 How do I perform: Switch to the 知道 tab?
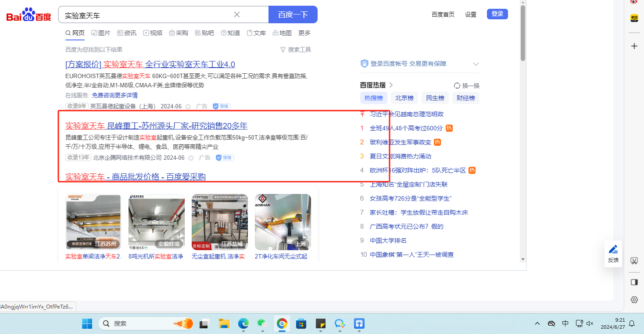[x=230, y=33]
